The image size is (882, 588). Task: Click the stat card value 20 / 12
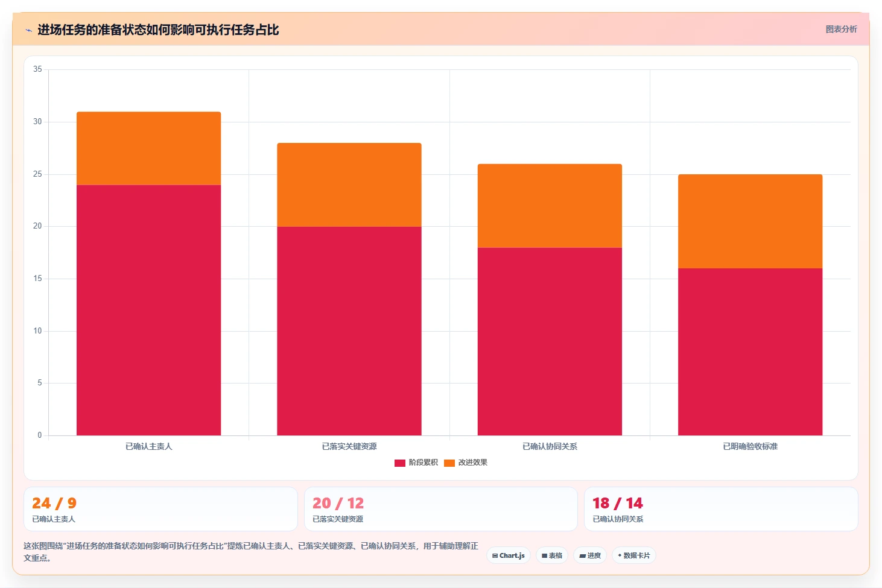click(338, 503)
